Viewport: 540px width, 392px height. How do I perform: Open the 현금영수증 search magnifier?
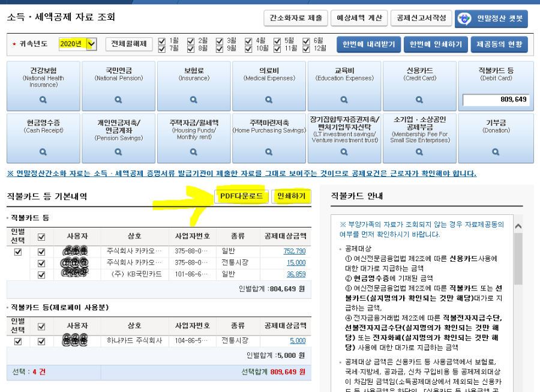42,151
